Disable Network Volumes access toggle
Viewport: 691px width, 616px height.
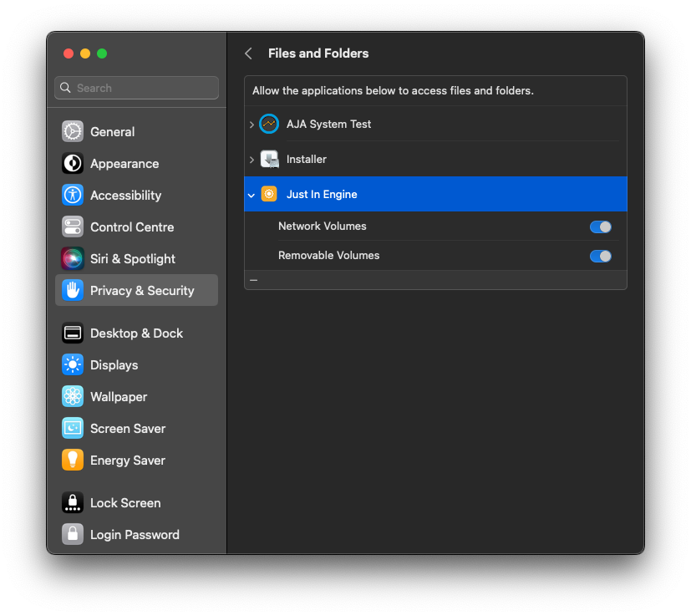[600, 227]
